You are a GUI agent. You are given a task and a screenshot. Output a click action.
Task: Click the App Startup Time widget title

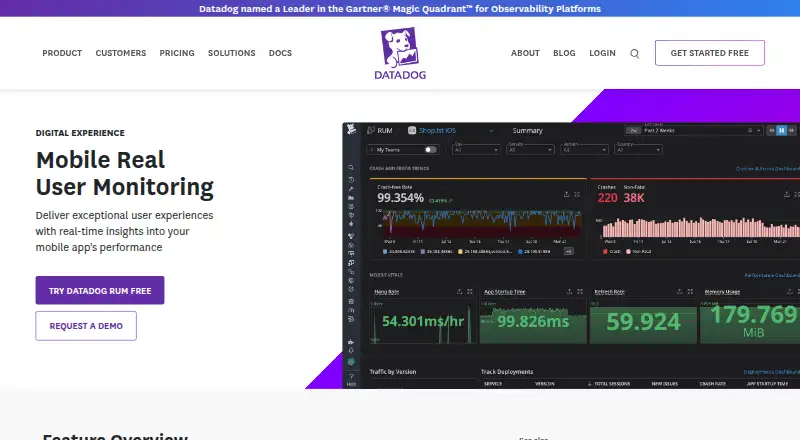[505, 292]
